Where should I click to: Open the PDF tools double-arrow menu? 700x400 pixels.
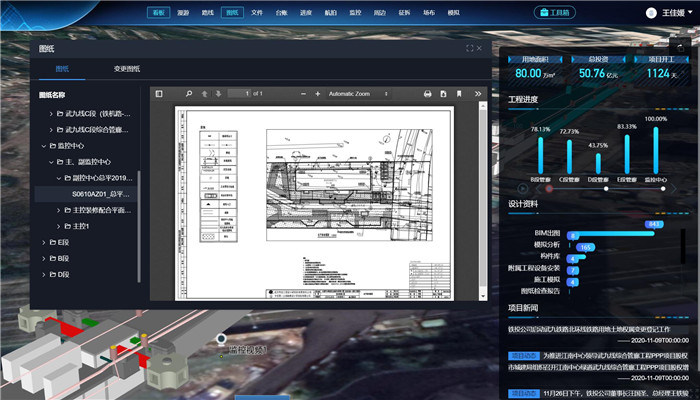pyautogui.click(x=476, y=94)
